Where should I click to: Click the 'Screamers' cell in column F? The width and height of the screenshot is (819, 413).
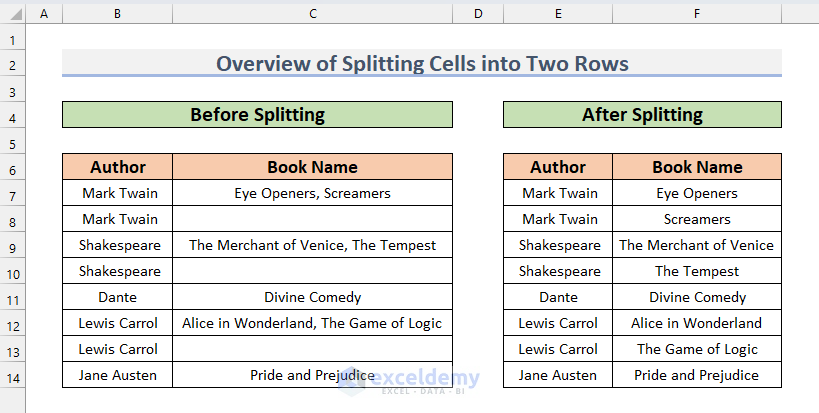pos(697,219)
